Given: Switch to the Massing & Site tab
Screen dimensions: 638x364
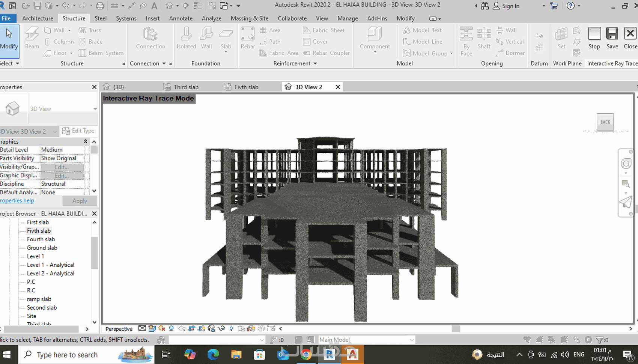Looking at the screenshot, I should (x=249, y=18).
